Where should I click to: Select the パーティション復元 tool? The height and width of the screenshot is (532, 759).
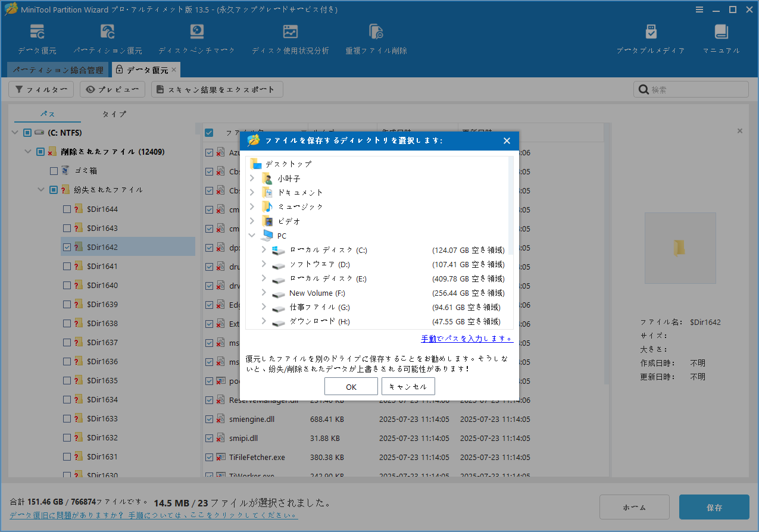click(107, 37)
